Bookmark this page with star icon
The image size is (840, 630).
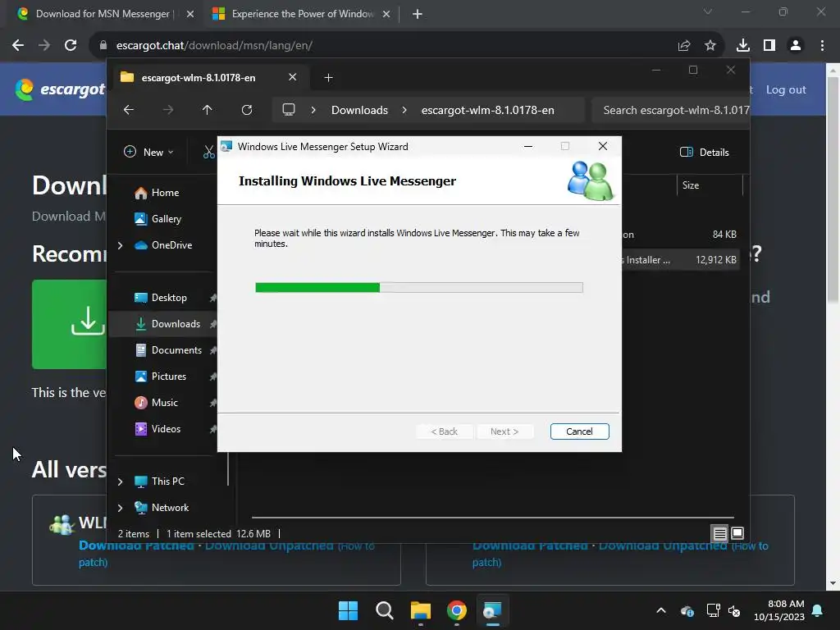point(710,46)
